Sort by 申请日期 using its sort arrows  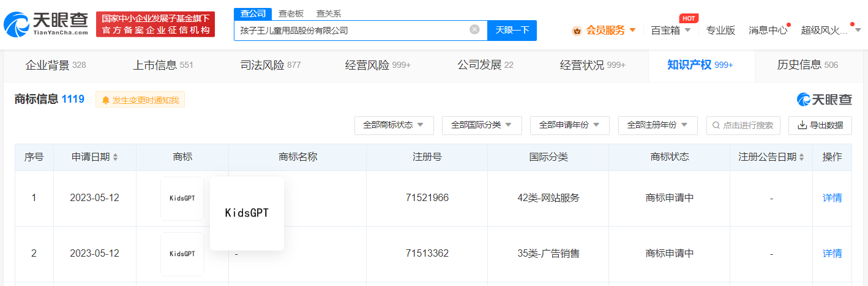(116, 158)
